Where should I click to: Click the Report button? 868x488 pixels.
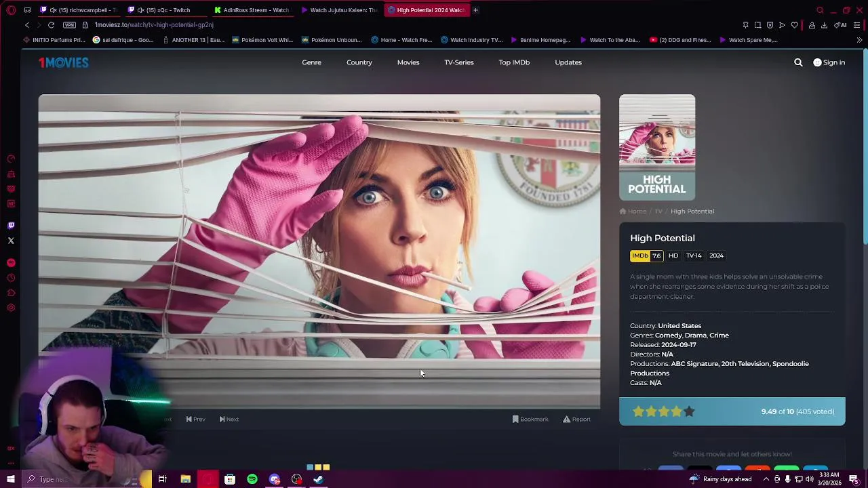click(x=577, y=419)
